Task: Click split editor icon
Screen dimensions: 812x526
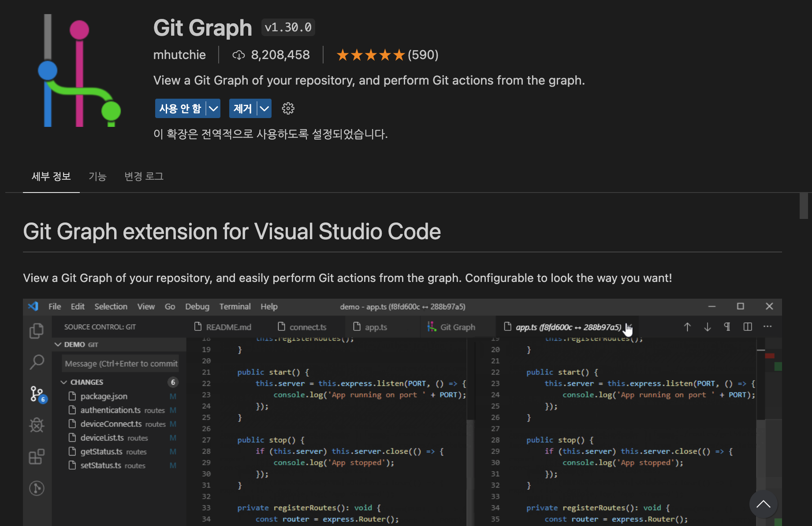Action: pyautogui.click(x=748, y=327)
